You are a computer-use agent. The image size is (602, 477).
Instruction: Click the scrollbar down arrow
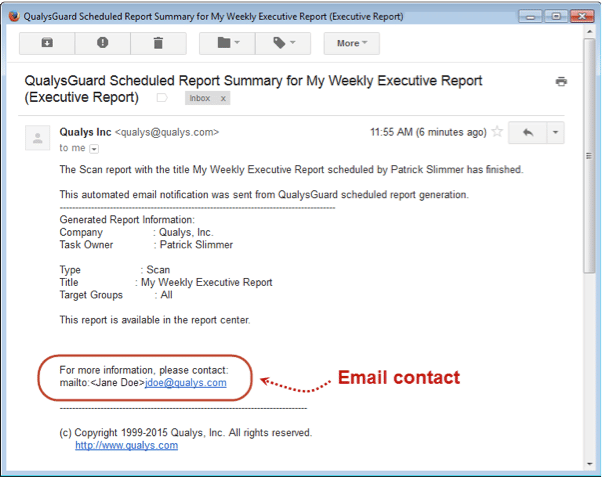589,464
